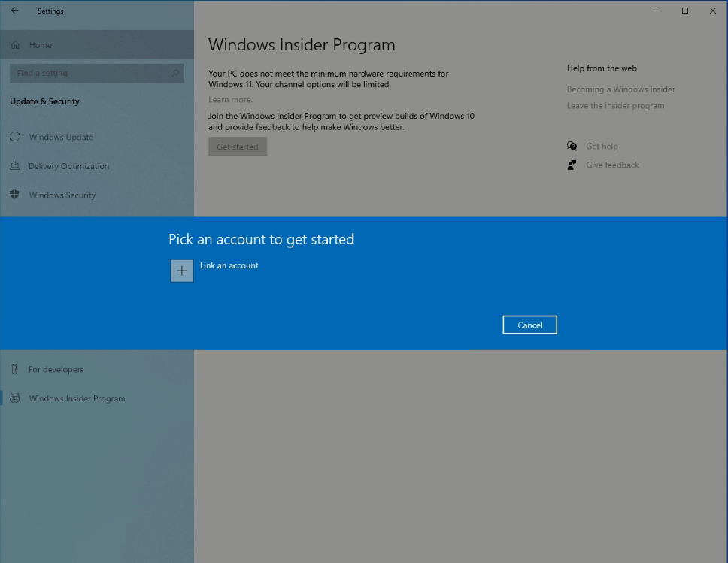The height and width of the screenshot is (563, 728).
Task: Click the Pick an account to get started heading
Action: (262, 239)
